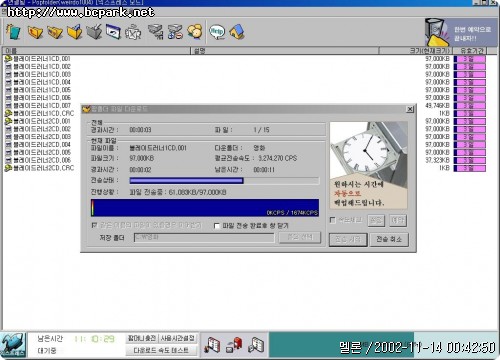This screenshot has width=500, height=360.
Task: Click the top-right trash can banner
Action: [461, 32]
